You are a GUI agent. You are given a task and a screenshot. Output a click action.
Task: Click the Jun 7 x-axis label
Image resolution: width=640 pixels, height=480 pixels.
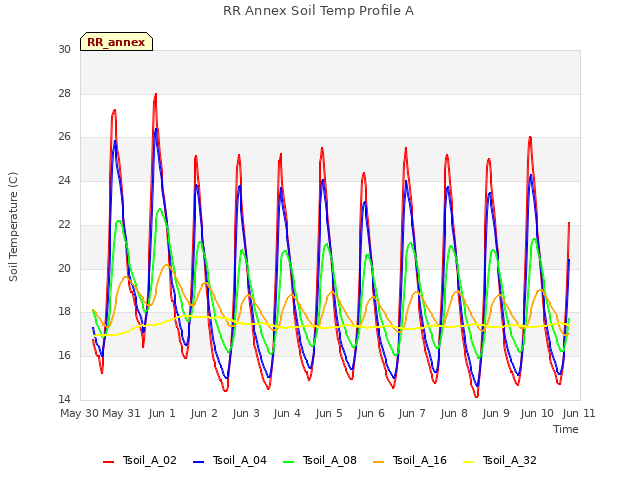click(412, 413)
